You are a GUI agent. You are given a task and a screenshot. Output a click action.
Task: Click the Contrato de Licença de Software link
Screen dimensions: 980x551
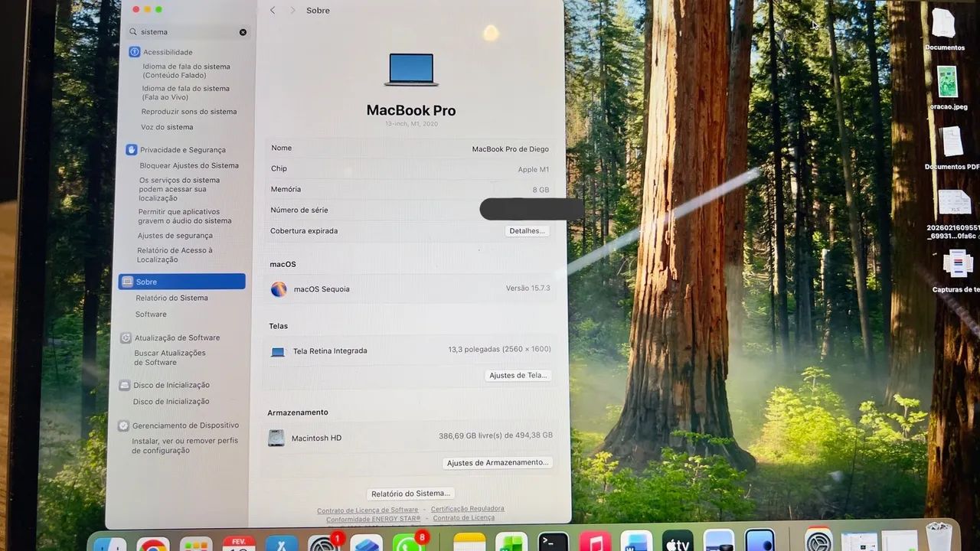click(367, 509)
